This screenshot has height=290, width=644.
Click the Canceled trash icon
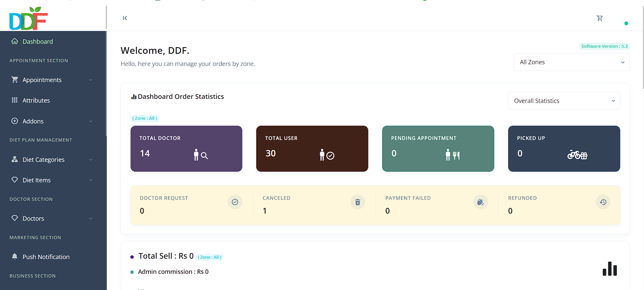[x=357, y=202]
